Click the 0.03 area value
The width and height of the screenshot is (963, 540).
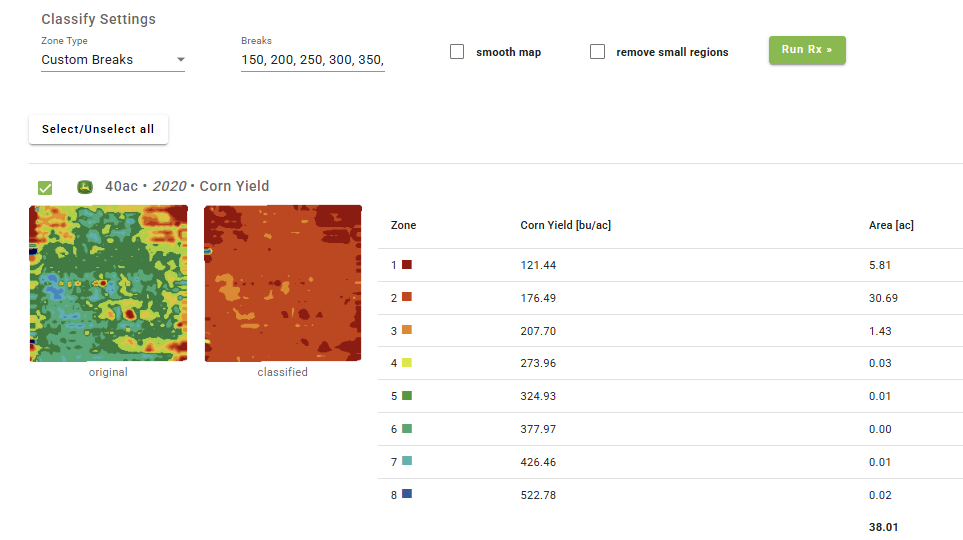(x=880, y=363)
